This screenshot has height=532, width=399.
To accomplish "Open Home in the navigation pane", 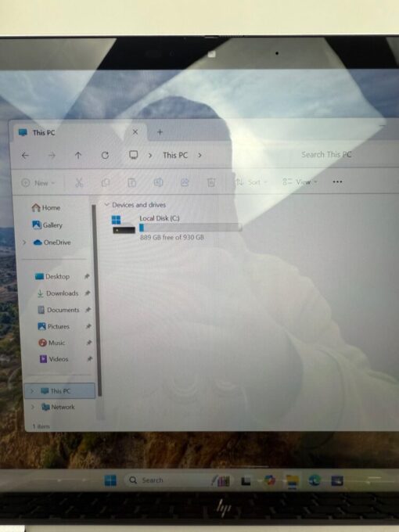I will pos(46,207).
